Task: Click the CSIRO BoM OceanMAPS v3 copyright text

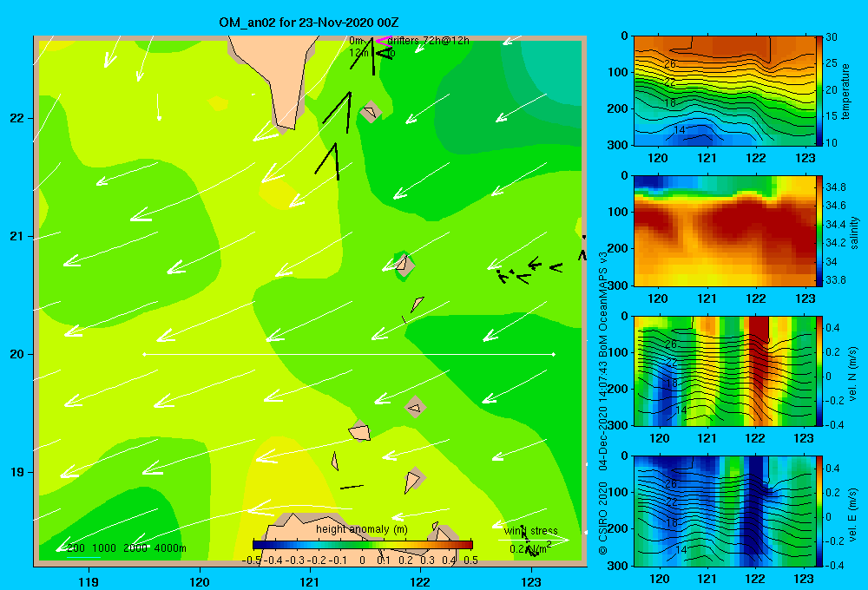Action: click(603, 403)
